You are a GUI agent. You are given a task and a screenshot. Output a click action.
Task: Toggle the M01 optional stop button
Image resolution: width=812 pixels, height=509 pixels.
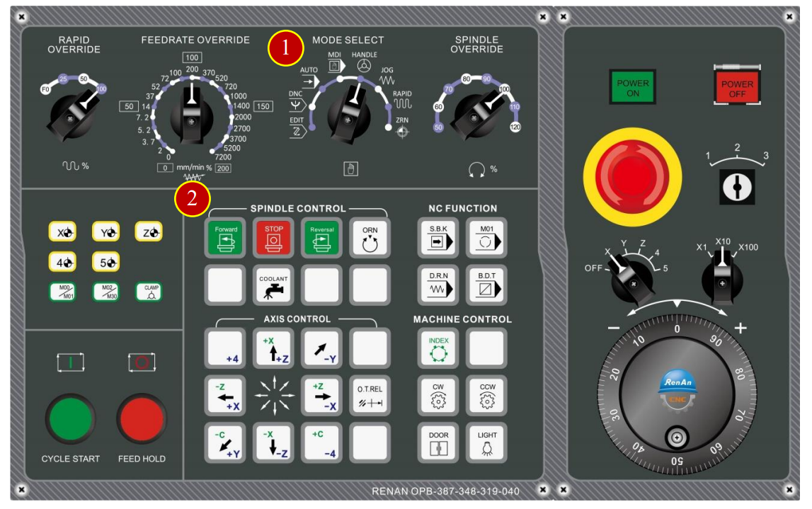pos(486,238)
